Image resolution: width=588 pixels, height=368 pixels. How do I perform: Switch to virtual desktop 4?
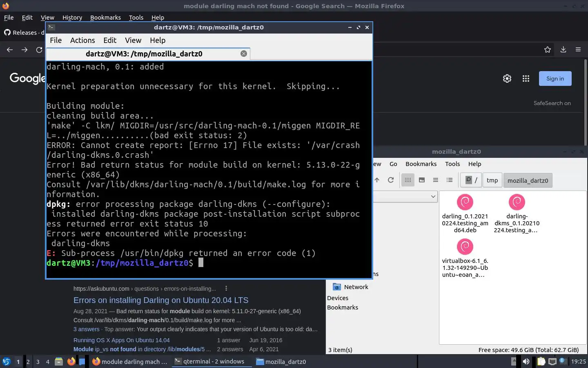(x=48, y=361)
